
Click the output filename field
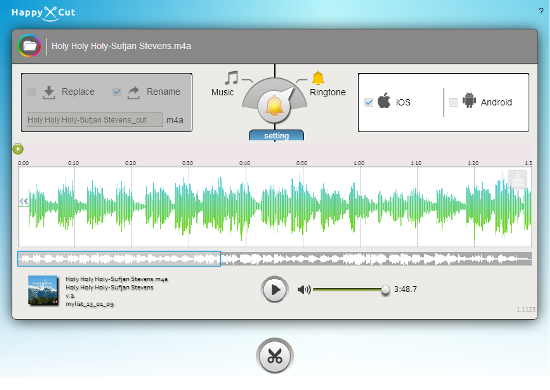pyautogui.click(x=95, y=120)
